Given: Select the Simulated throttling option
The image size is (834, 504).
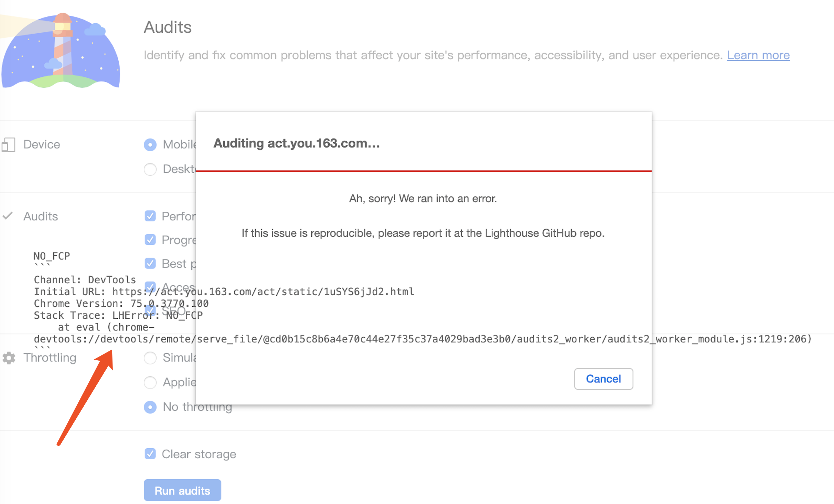Looking at the screenshot, I should point(150,358).
